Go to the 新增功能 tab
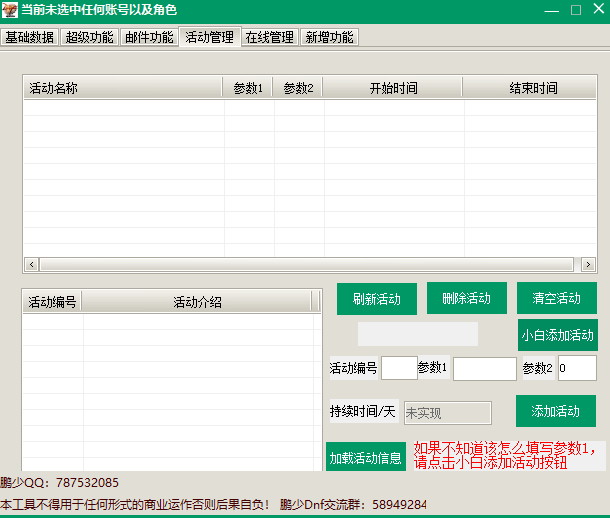 tap(329, 37)
